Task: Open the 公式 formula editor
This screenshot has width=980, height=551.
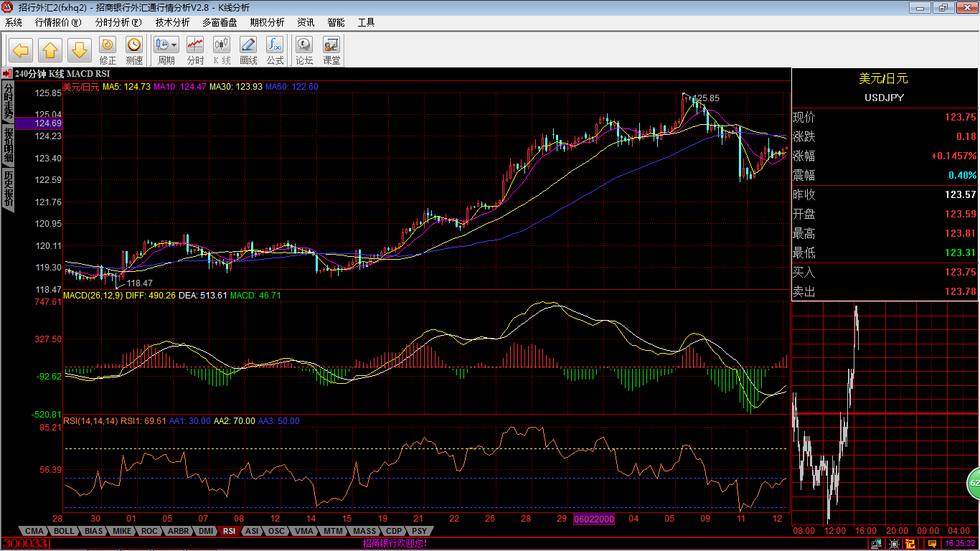Action: click(x=275, y=50)
